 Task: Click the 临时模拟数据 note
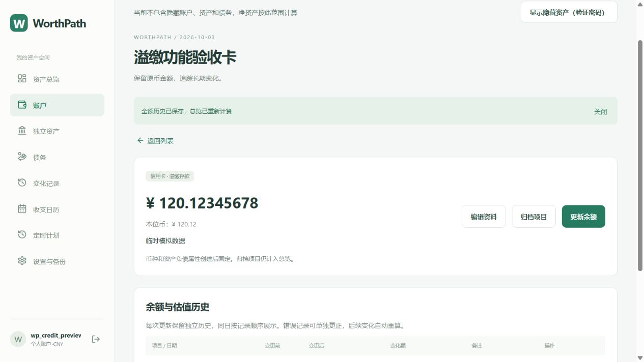point(165,240)
